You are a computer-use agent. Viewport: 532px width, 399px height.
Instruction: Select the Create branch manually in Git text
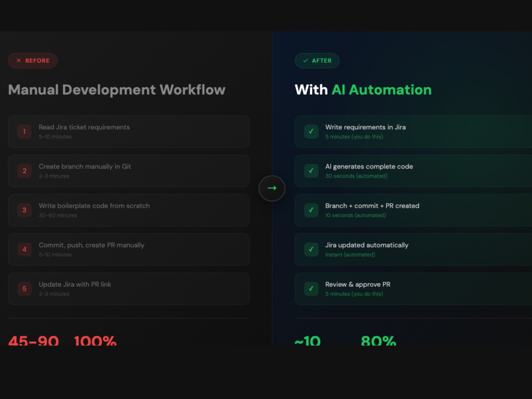click(x=85, y=167)
